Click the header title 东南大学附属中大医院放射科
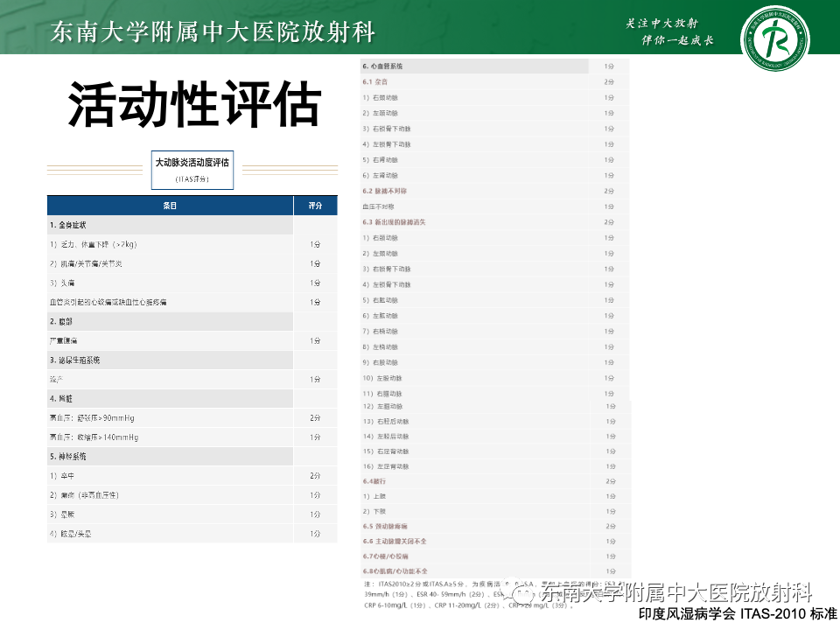The image size is (840, 630). tap(213, 31)
